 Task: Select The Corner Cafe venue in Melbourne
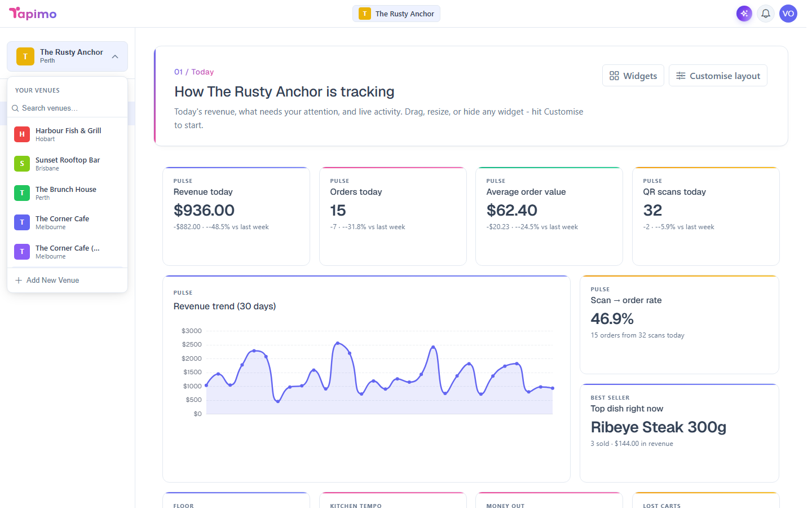click(x=67, y=222)
